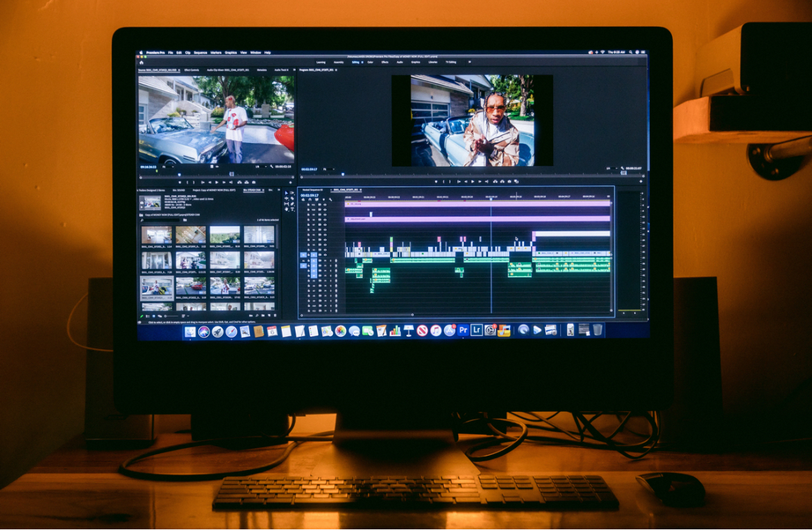Screen dimensions: 812x530
Task: Click the New Bin button in the Project panel
Action: pyautogui.click(x=262, y=316)
